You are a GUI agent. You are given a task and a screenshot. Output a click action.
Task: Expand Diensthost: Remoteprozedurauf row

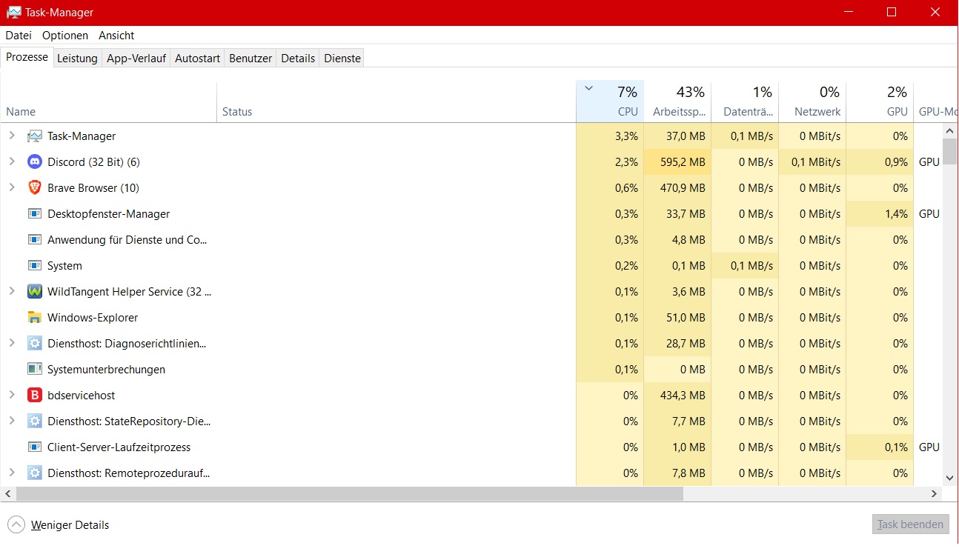[x=12, y=473]
